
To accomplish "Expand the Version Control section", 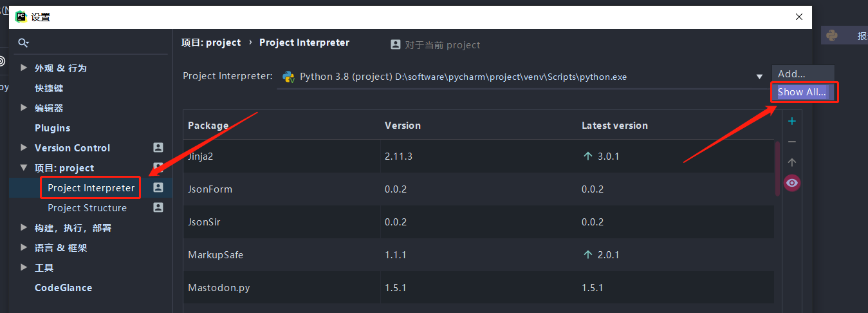I will point(24,147).
